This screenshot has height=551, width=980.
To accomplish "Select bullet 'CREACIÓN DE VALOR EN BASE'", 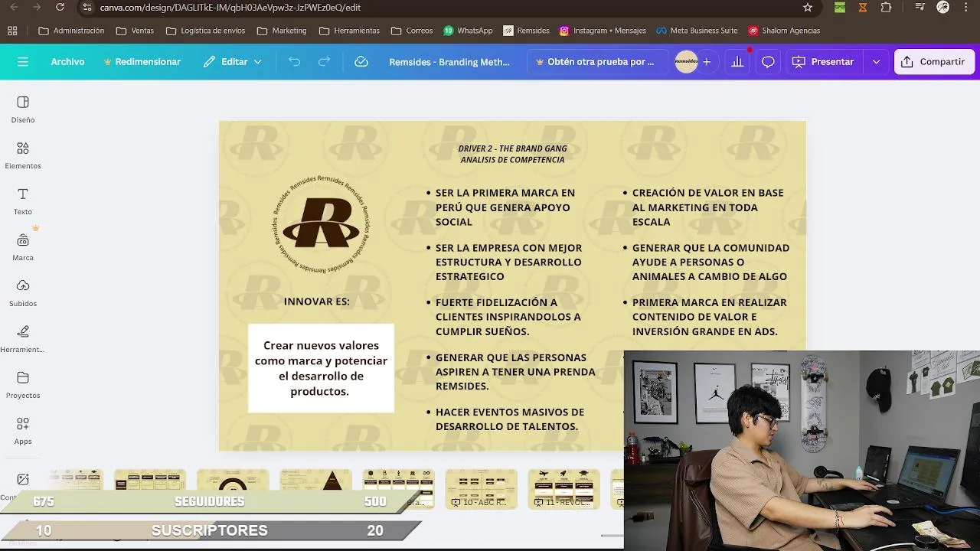I will click(708, 207).
